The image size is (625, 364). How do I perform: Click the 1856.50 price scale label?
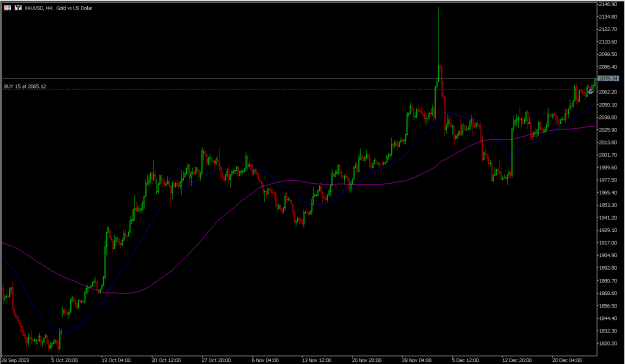pos(608,306)
